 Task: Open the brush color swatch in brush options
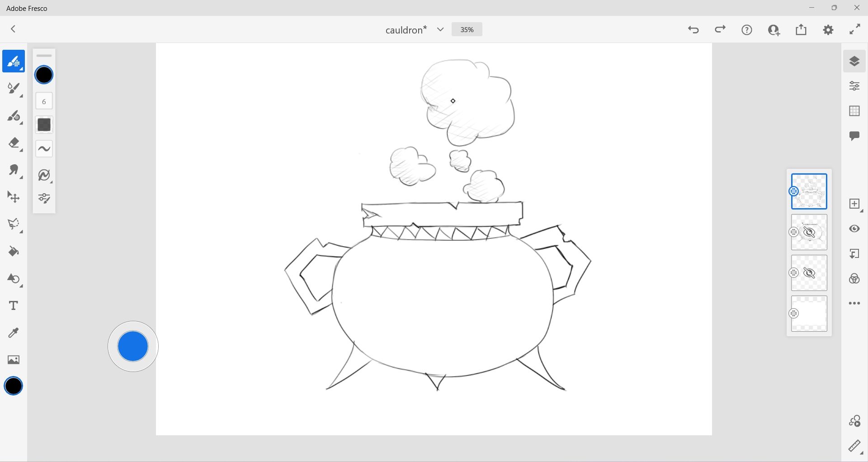coord(44,75)
